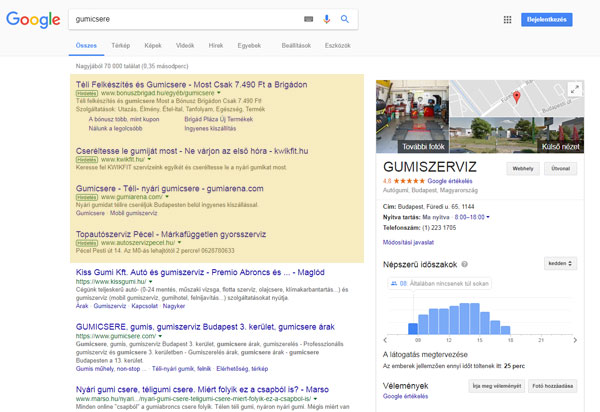Click the Bejelentkezés sign-in button
Screen dimensions: 600x412
click(x=546, y=20)
